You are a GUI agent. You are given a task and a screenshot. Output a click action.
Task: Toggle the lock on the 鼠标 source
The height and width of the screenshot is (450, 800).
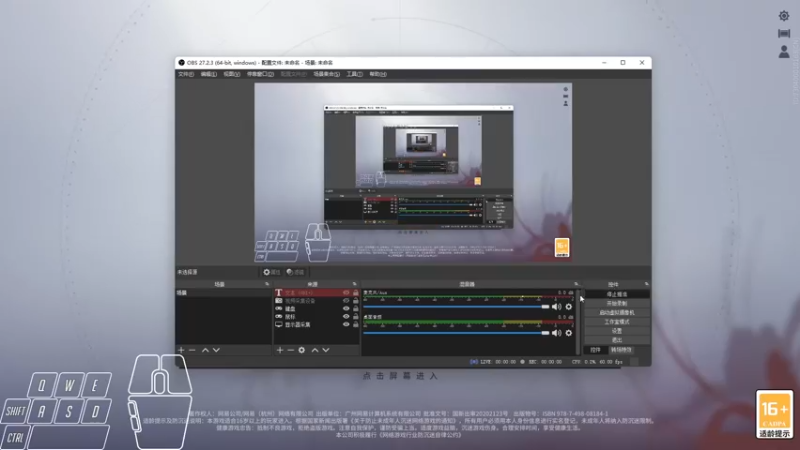356,316
